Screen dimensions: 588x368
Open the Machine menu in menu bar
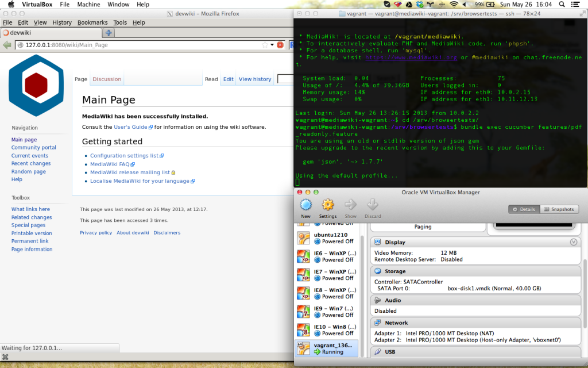(88, 5)
